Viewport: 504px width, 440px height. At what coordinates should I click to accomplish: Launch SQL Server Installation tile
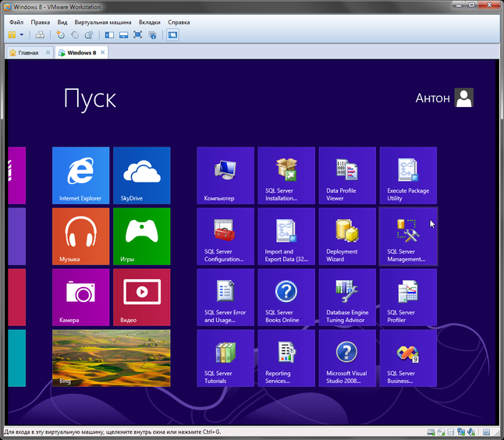pyautogui.click(x=286, y=176)
